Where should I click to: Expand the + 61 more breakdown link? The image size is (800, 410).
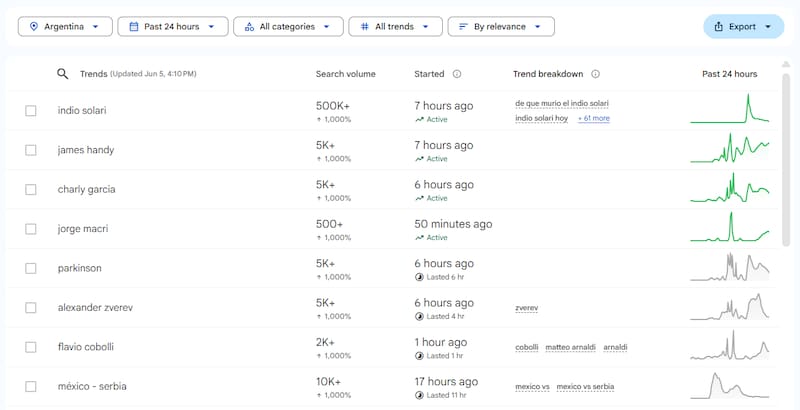click(593, 118)
